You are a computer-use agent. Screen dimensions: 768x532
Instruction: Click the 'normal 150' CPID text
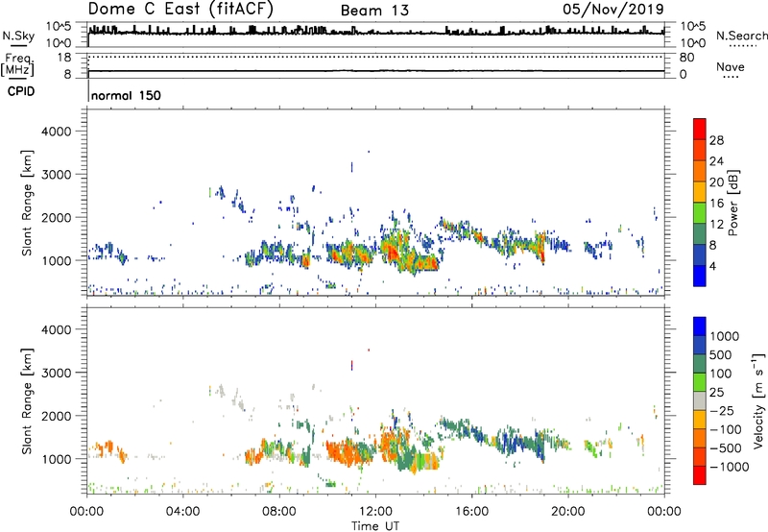[x=126, y=95]
